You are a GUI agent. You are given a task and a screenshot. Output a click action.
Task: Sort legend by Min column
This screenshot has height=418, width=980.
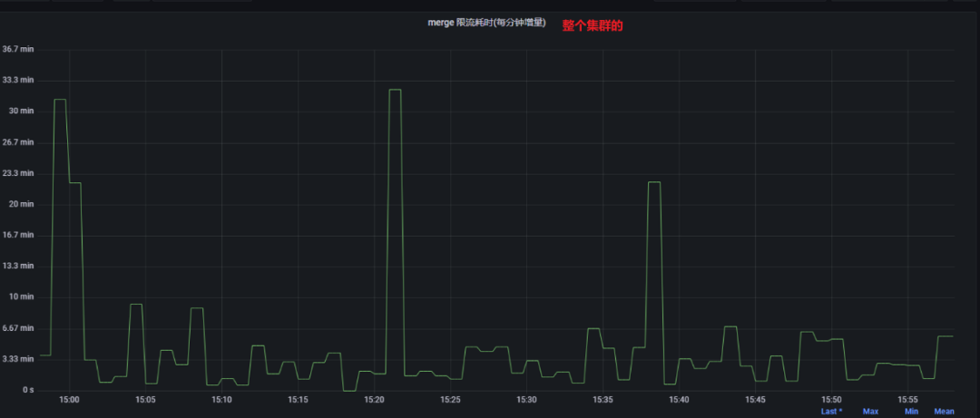(x=911, y=411)
